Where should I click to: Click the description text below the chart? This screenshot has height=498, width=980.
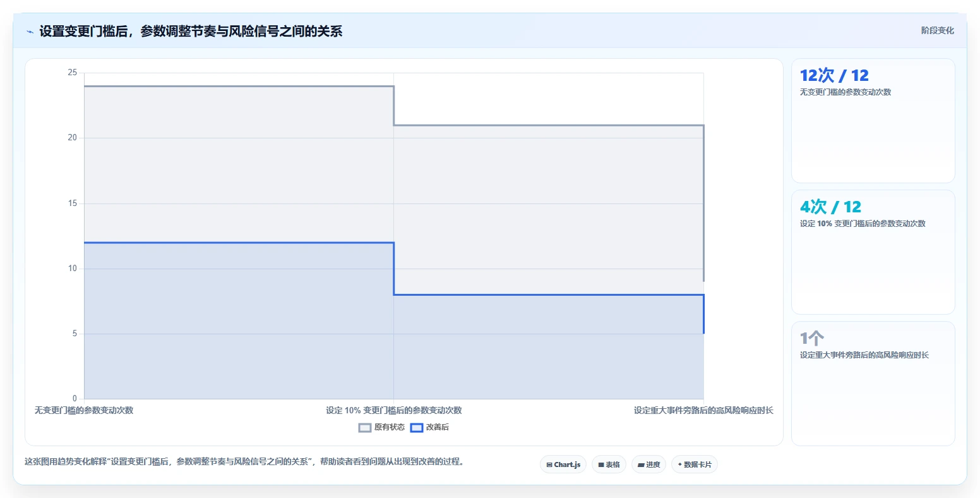[x=245, y=462]
